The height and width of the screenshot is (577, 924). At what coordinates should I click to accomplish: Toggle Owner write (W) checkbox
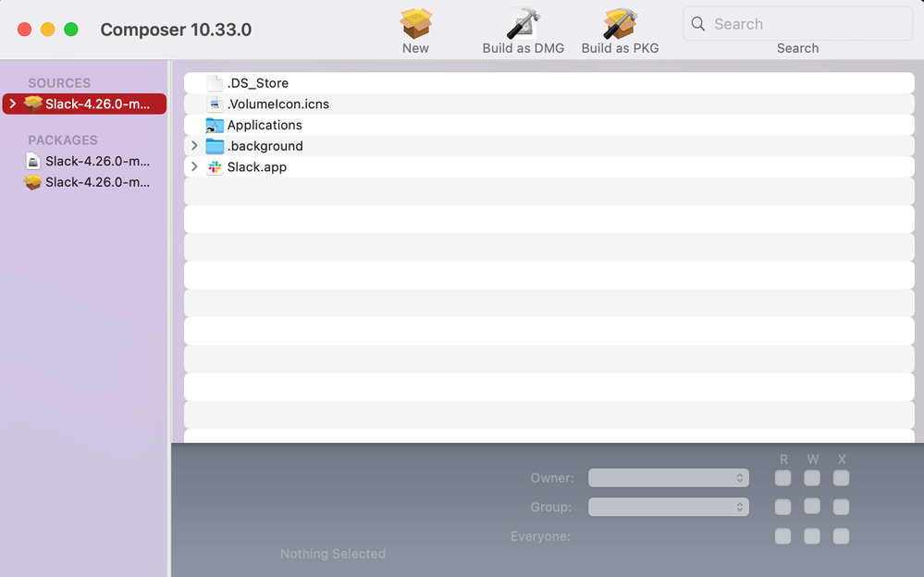point(812,478)
